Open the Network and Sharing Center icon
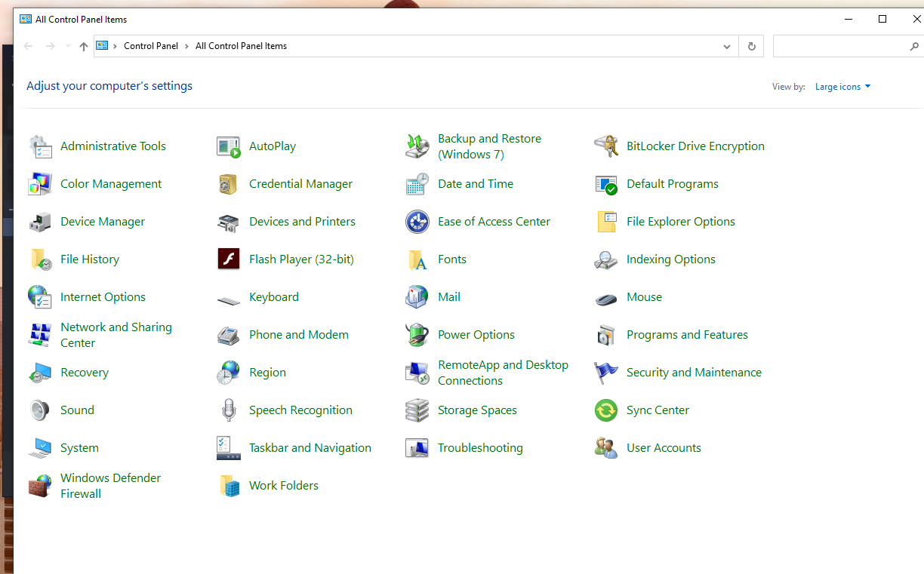Viewport: 924px width, 574px height. click(40, 335)
